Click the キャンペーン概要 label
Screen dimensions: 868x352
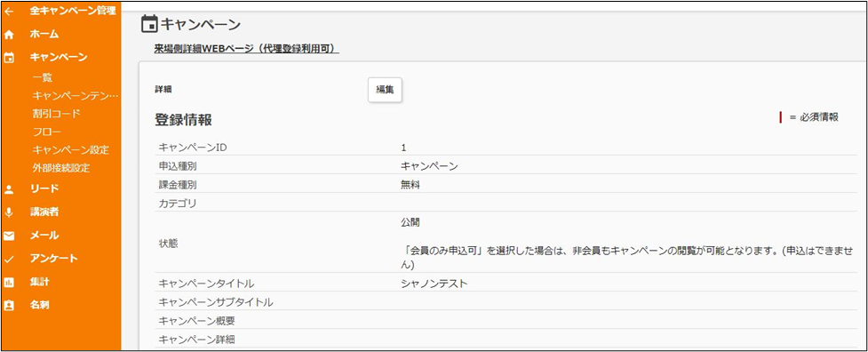click(196, 321)
